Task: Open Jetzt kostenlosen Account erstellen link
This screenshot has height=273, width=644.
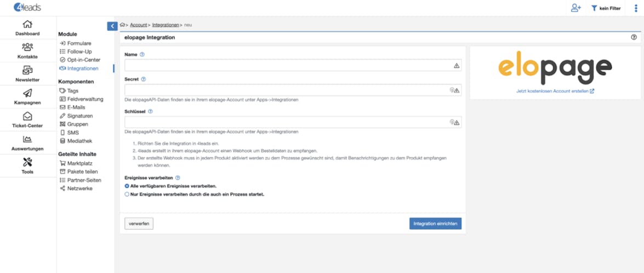Action: [x=555, y=91]
